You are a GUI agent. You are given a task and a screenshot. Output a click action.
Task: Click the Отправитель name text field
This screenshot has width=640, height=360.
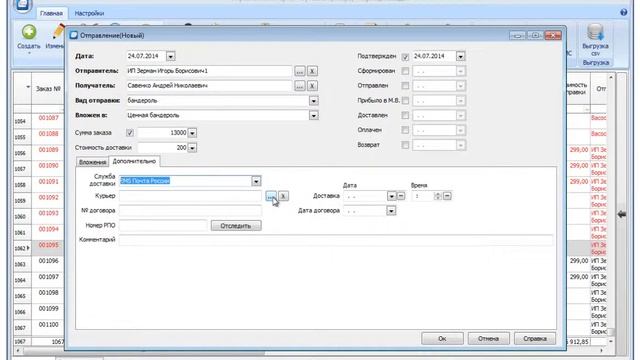click(x=209, y=71)
